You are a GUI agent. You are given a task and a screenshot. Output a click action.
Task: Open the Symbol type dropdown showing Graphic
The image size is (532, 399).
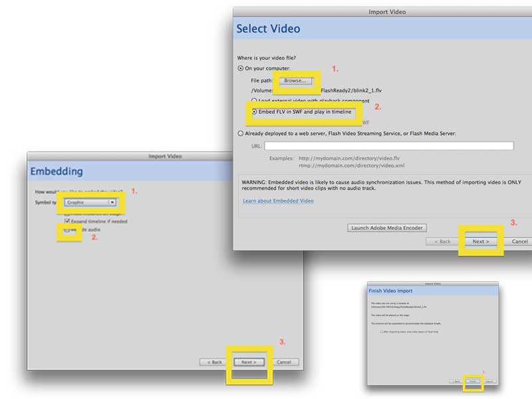90,201
